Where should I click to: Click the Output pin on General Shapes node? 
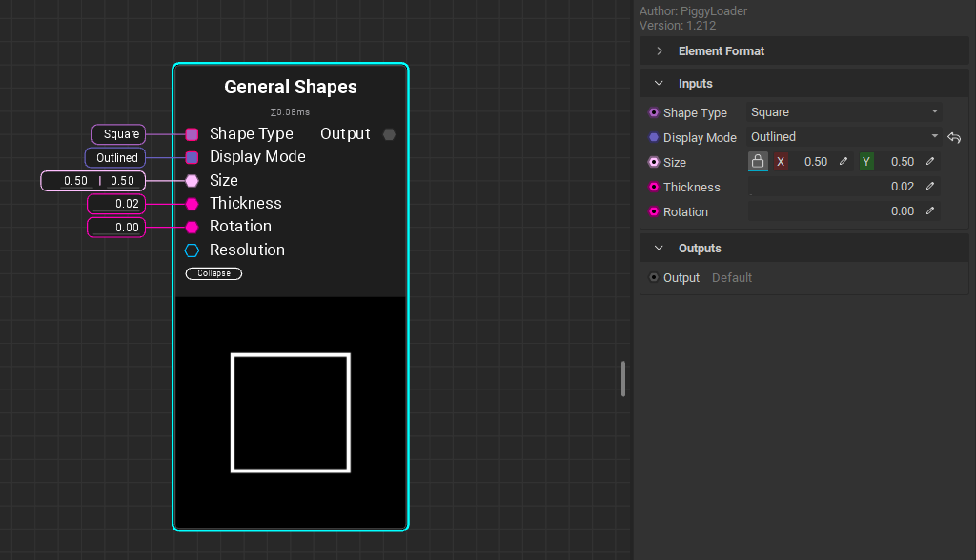389,134
